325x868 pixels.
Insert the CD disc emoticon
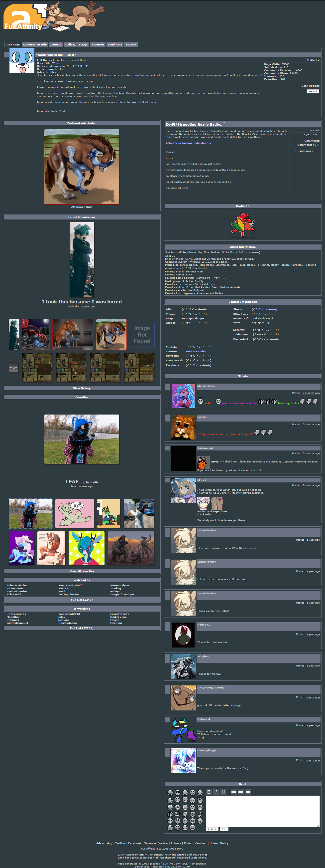click(x=178, y=807)
